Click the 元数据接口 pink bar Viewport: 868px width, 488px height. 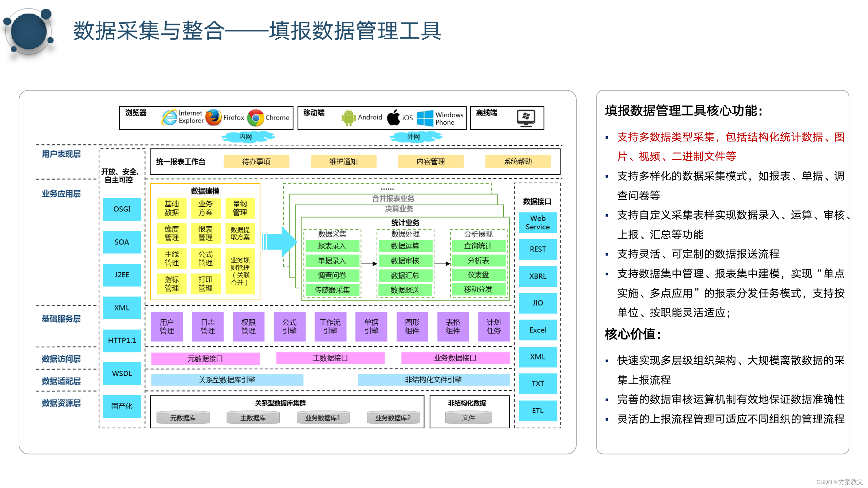point(205,359)
